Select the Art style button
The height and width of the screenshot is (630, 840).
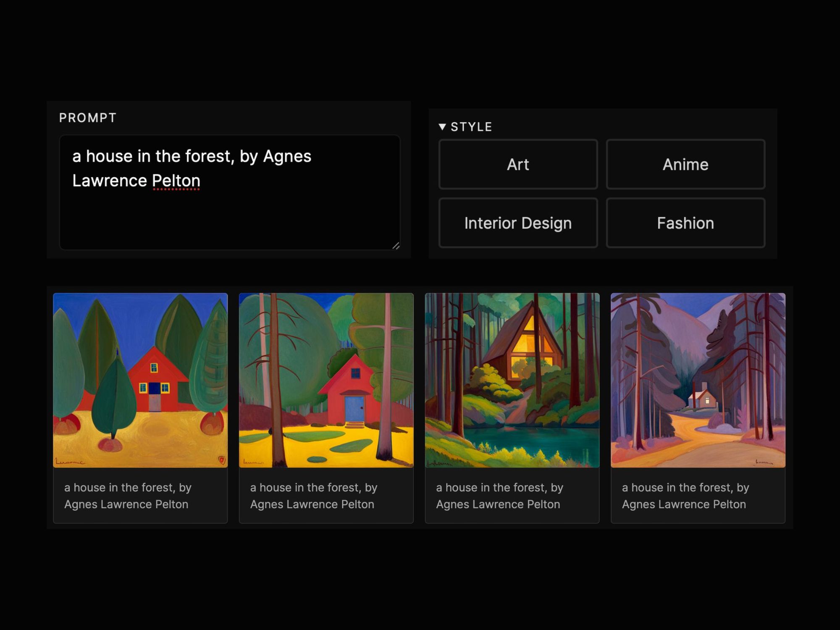click(518, 164)
